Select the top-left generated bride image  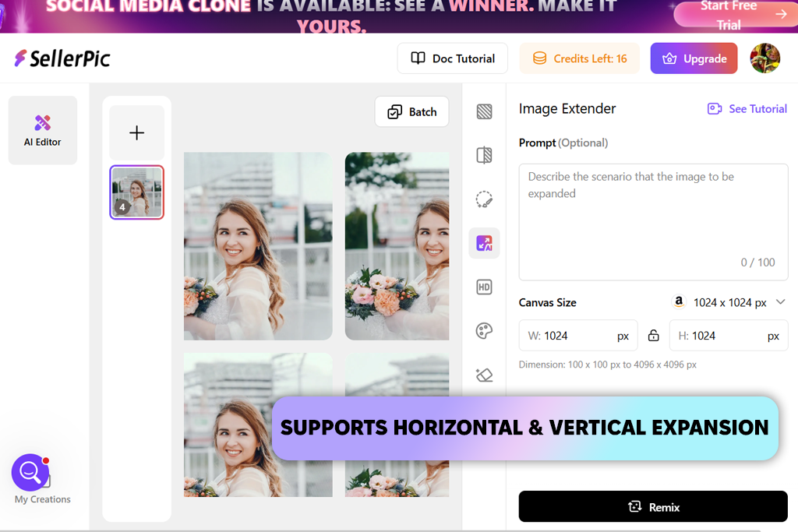pos(258,246)
